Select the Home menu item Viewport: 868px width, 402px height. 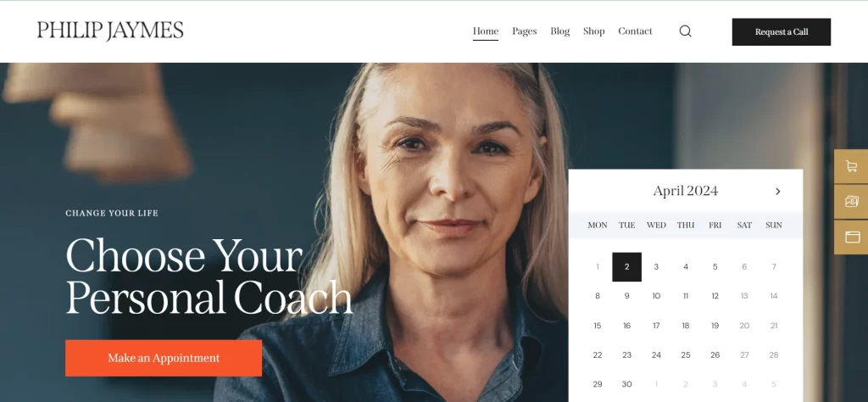pyautogui.click(x=486, y=31)
